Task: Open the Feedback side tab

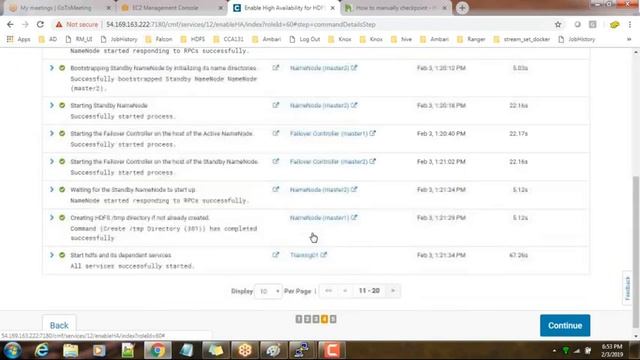Action: 627,288
